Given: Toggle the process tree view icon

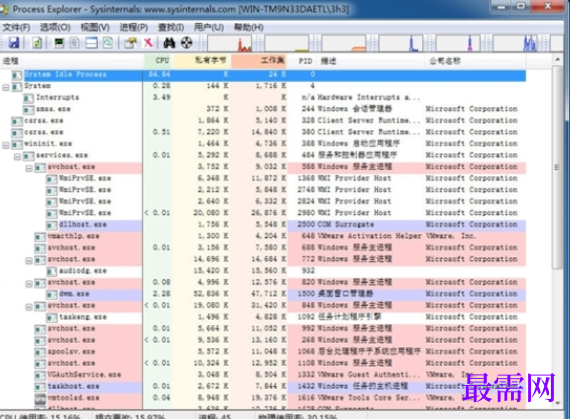Looking at the screenshot, I should tap(75, 43).
